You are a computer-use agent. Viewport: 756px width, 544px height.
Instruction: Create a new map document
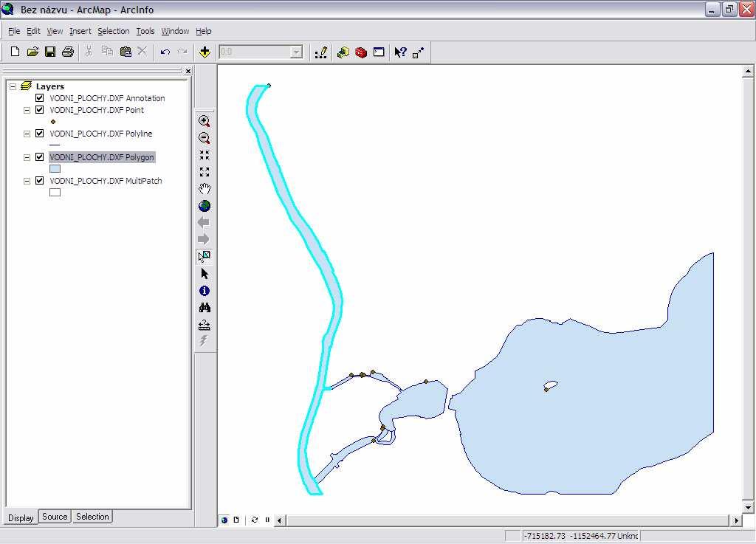pyautogui.click(x=15, y=52)
